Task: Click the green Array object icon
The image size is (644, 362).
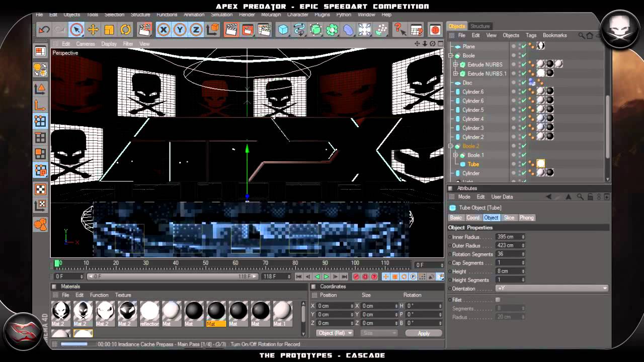Action: coord(332,30)
